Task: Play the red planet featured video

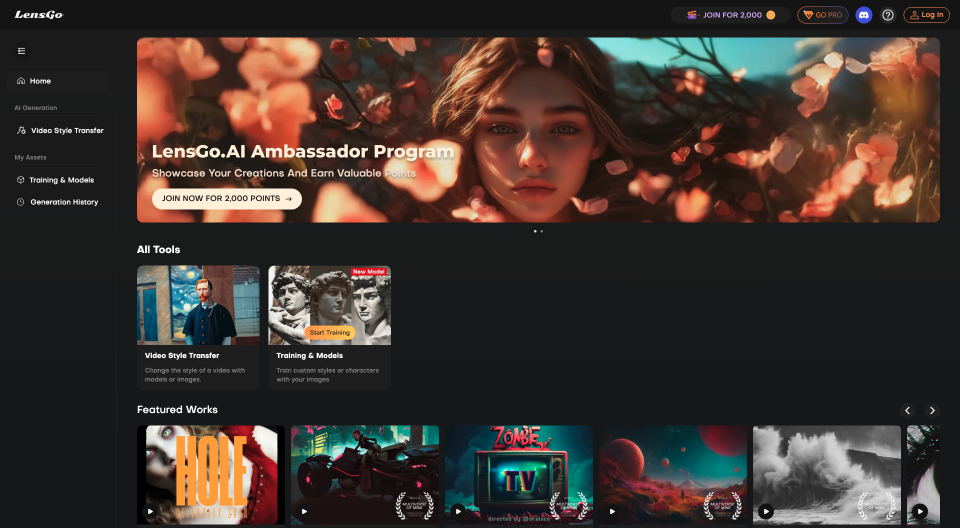Action: coord(612,511)
